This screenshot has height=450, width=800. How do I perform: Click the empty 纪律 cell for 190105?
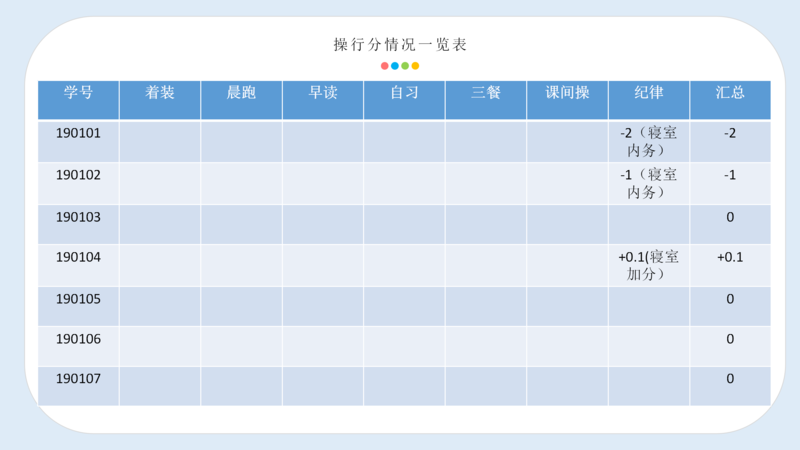[649, 306]
